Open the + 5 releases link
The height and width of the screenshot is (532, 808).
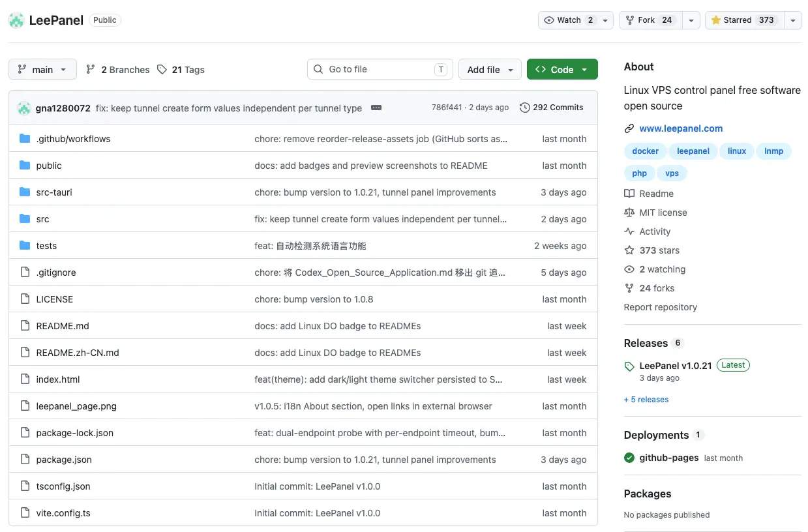pos(646,400)
